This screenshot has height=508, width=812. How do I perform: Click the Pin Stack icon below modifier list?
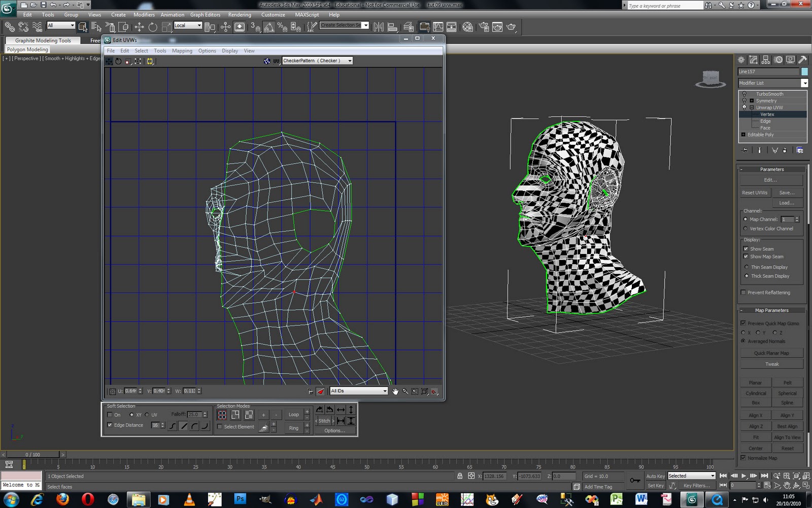744,150
